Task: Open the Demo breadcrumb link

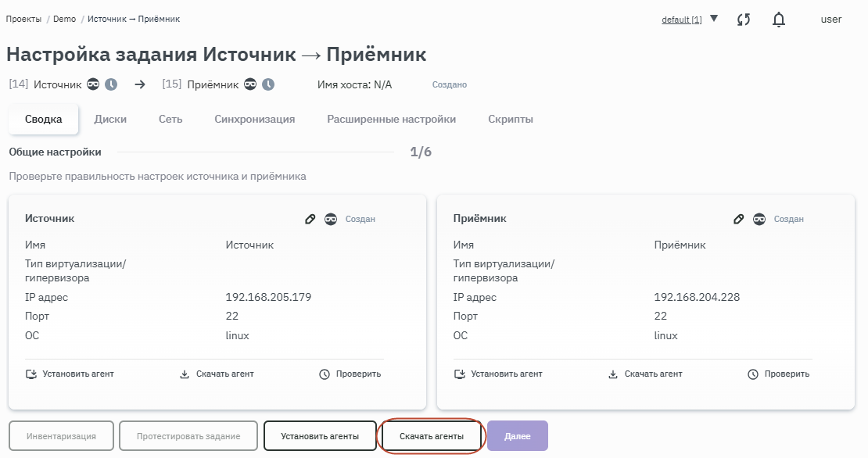Action: point(64,19)
